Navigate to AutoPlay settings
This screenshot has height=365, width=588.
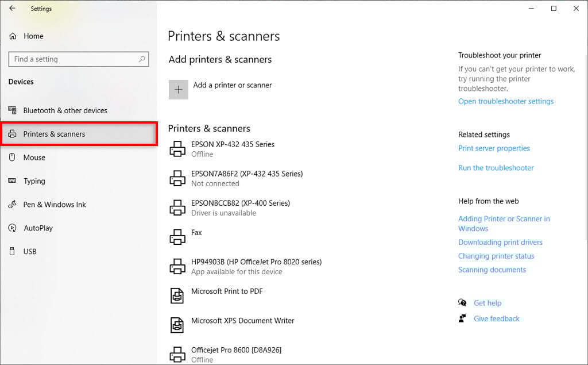pyautogui.click(x=38, y=228)
